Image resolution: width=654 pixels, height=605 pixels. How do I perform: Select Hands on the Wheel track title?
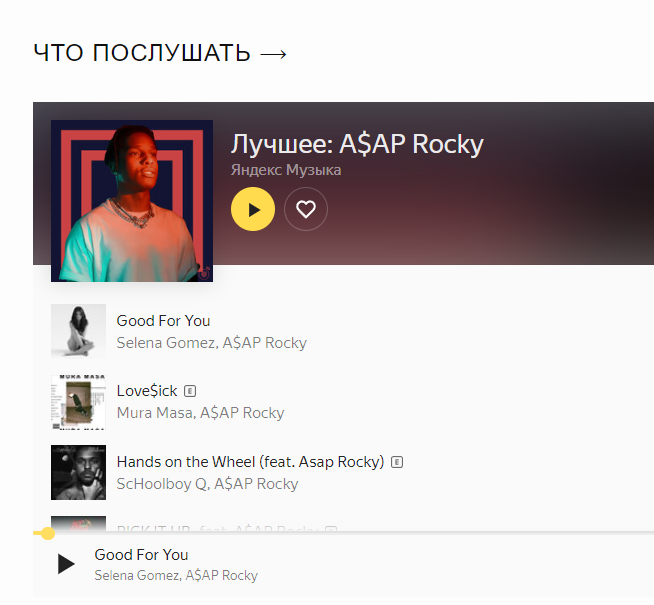[x=250, y=462]
